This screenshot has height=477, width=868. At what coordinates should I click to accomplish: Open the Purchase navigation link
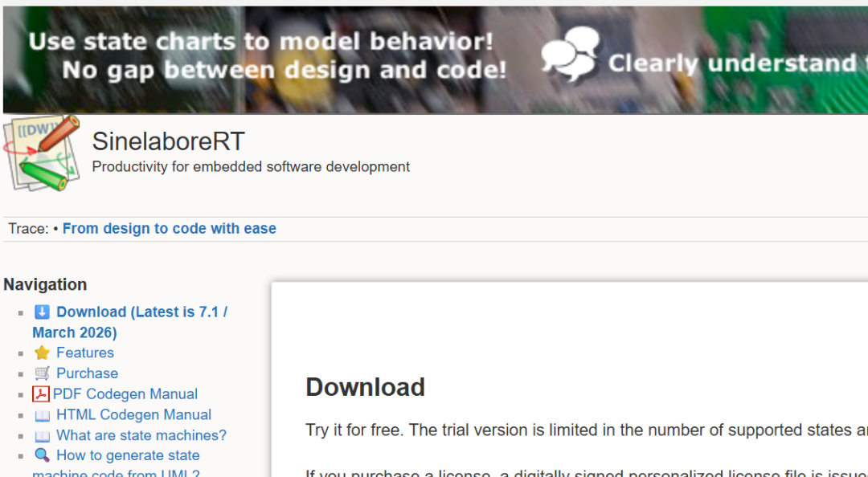[87, 373]
